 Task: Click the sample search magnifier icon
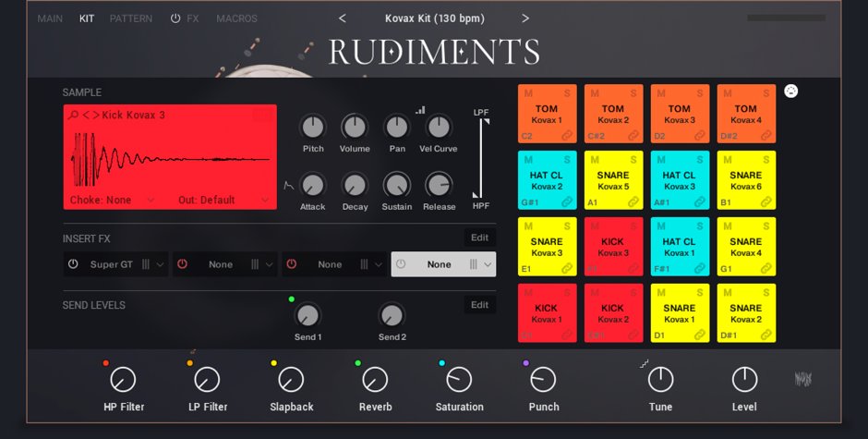[x=73, y=115]
